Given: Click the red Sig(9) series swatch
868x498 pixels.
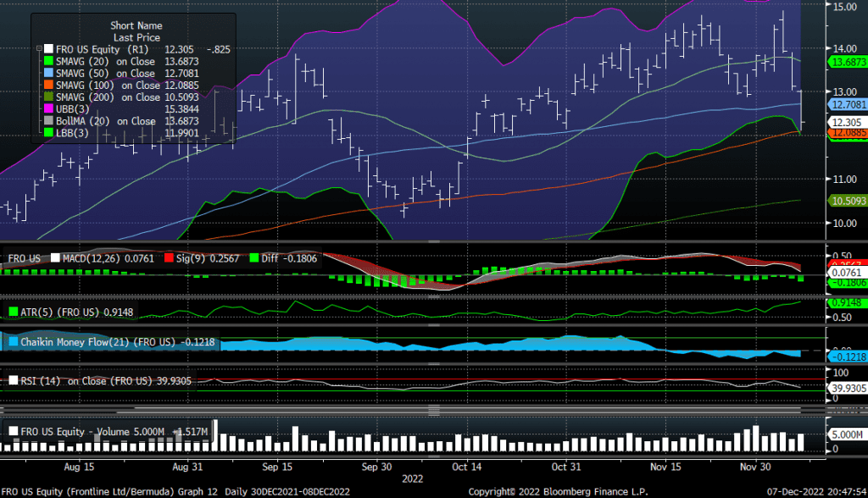Looking at the screenshot, I should tap(169, 258).
